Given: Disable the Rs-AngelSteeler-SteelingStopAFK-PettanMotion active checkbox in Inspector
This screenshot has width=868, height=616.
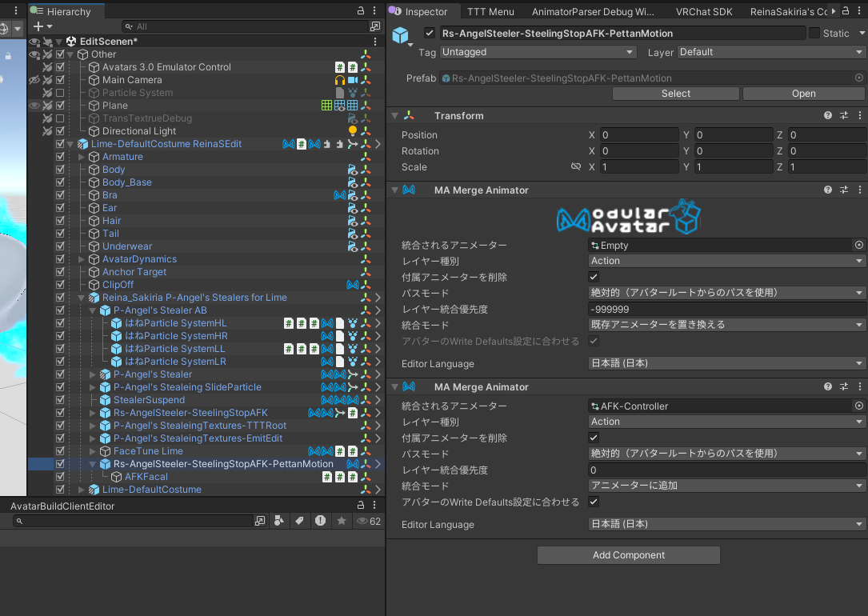Looking at the screenshot, I should 430,34.
